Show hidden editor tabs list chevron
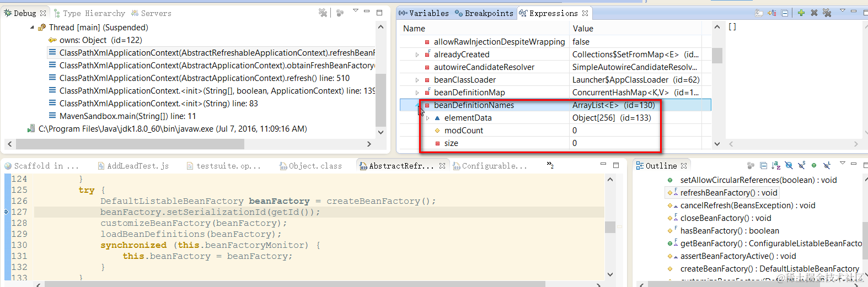The image size is (868, 287). point(550,165)
